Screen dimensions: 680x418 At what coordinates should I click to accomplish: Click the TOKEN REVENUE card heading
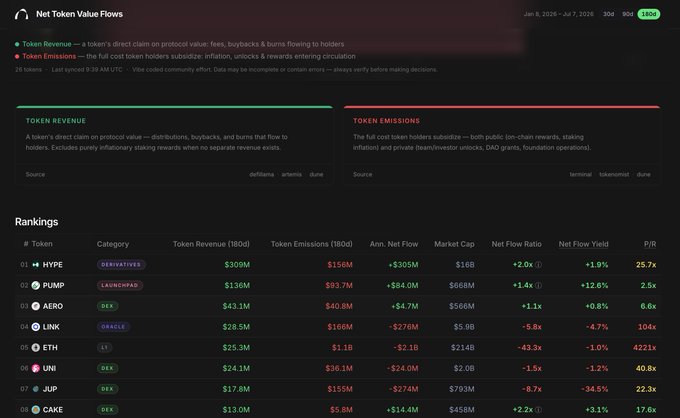[56, 121]
